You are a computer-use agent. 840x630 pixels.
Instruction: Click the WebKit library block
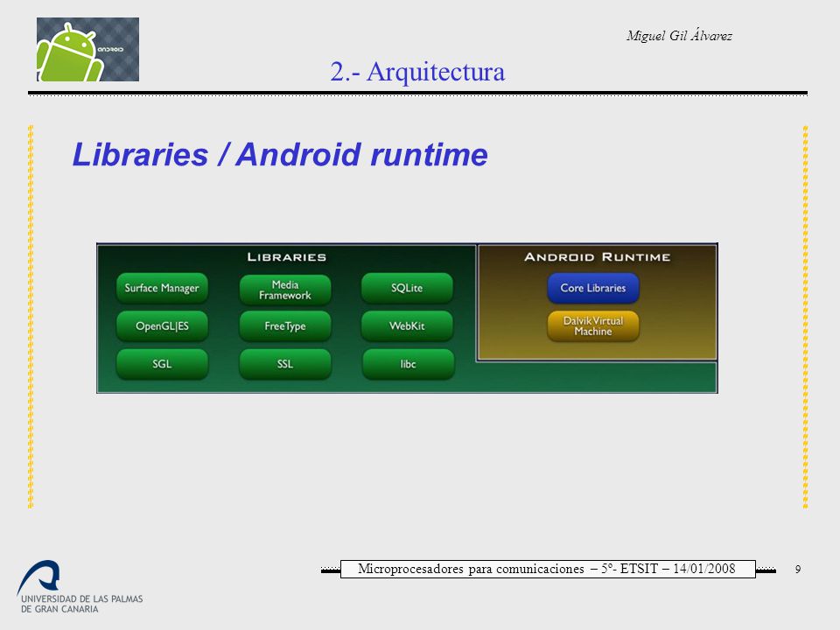click(x=407, y=326)
